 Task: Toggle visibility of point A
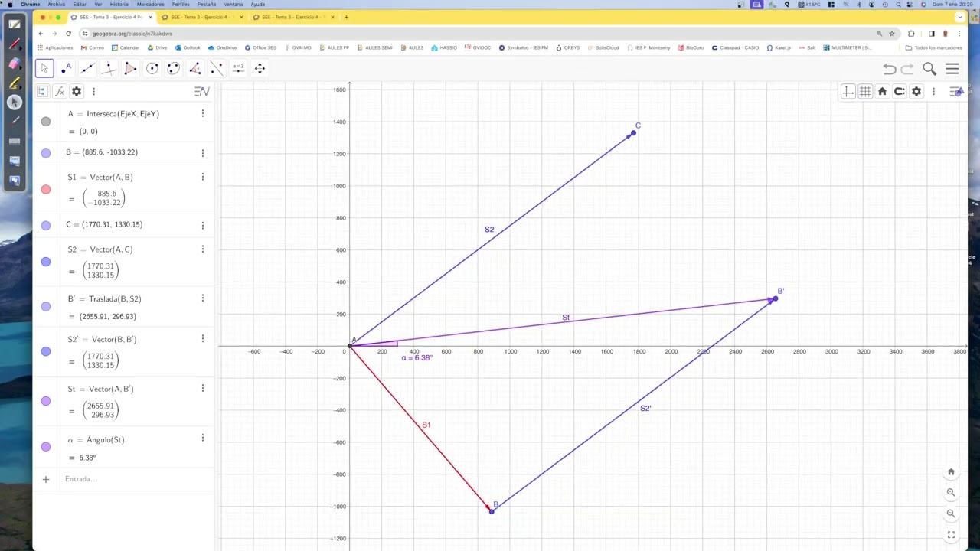(46, 121)
